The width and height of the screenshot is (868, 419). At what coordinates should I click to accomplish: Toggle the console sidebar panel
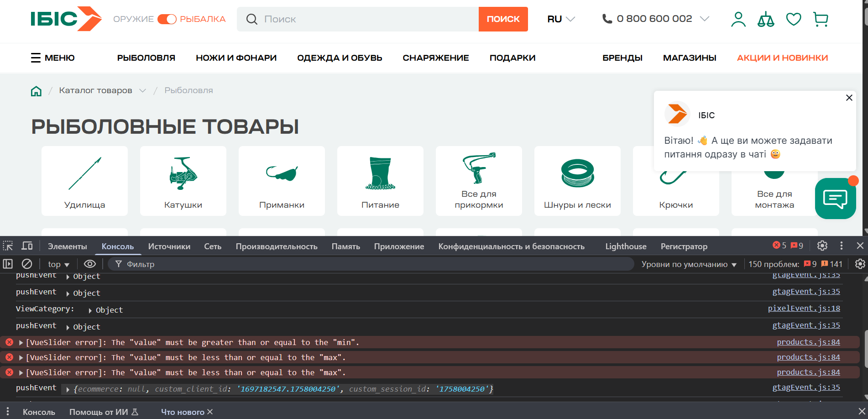(8, 264)
